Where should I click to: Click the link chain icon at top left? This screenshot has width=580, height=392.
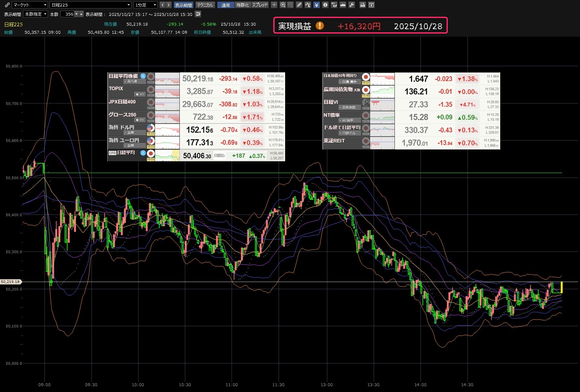(7, 5)
